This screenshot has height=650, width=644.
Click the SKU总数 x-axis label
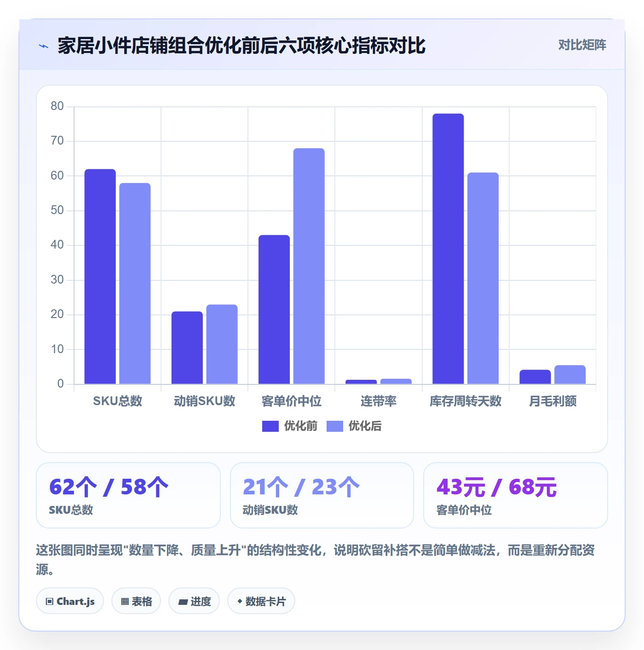[x=118, y=401]
